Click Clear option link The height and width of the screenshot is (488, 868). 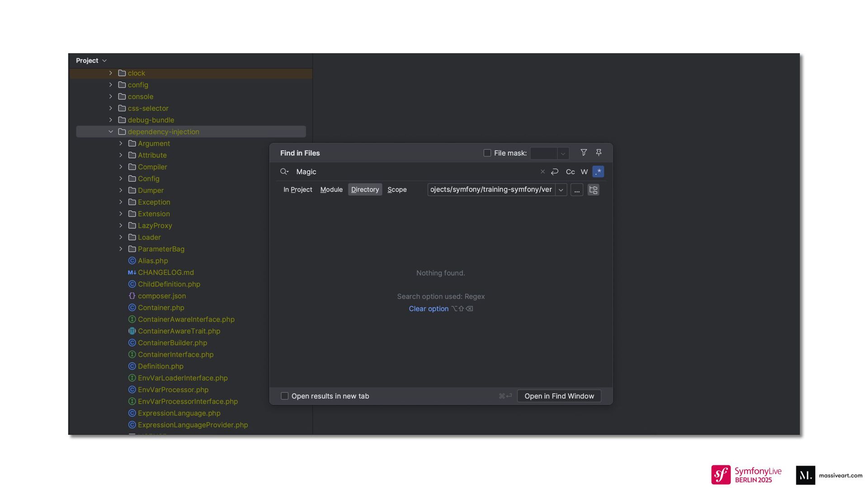[429, 309]
